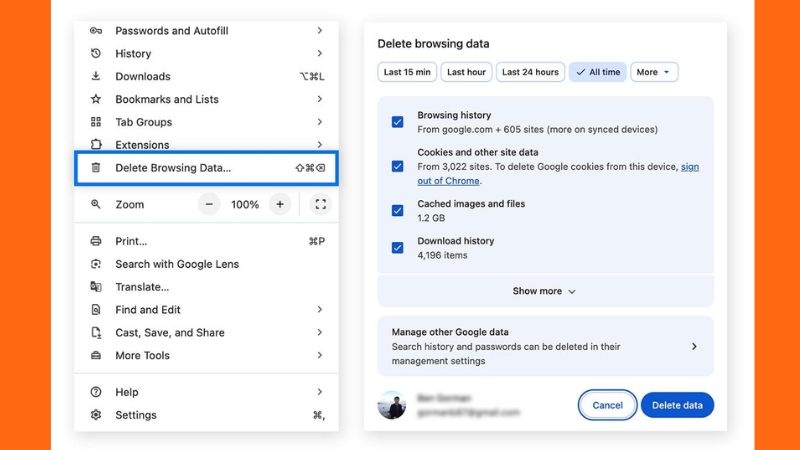This screenshot has width=800, height=450.
Task: Click the Settings gear icon
Action: click(x=96, y=415)
